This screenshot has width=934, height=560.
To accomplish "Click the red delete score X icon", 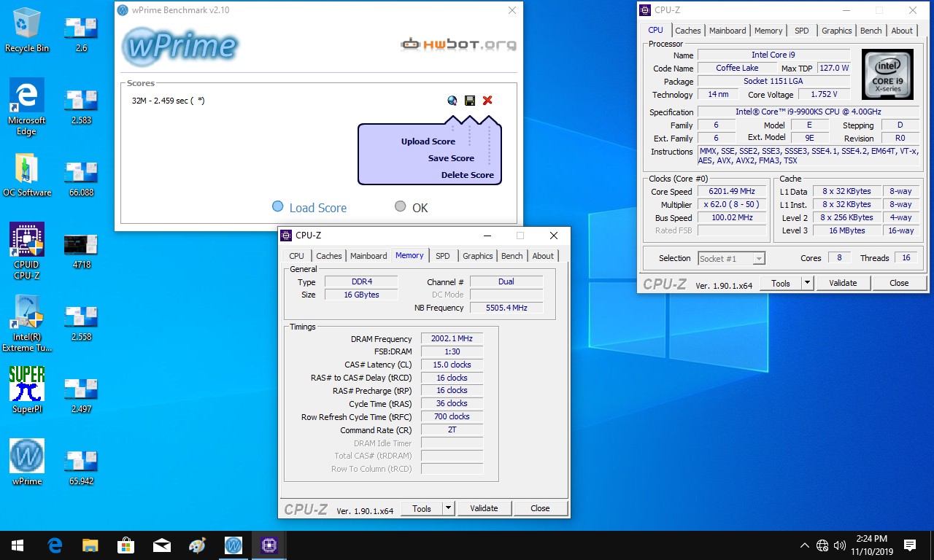I will [x=487, y=101].
